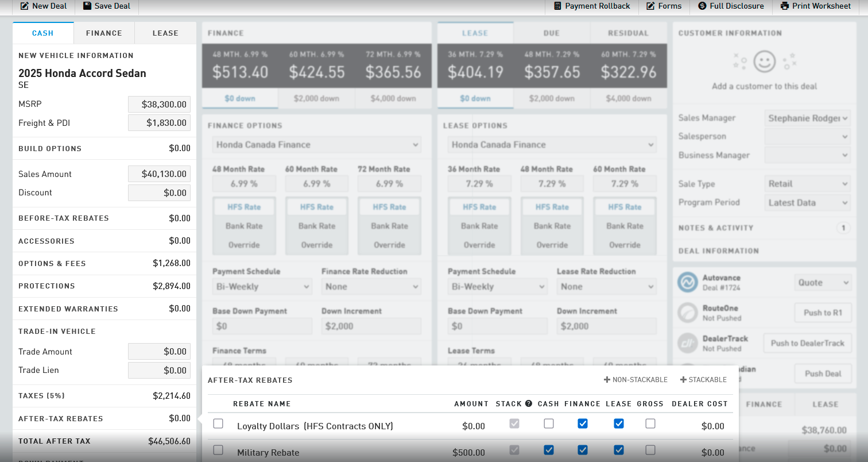
Task: Switch to the Finance tab beside Cash
Action: coord(104,33)
